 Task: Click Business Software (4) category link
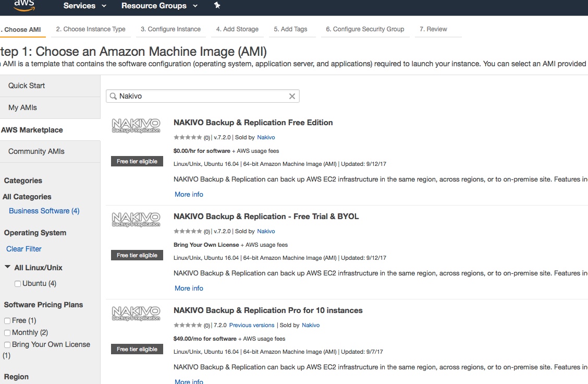click(44, 211)
